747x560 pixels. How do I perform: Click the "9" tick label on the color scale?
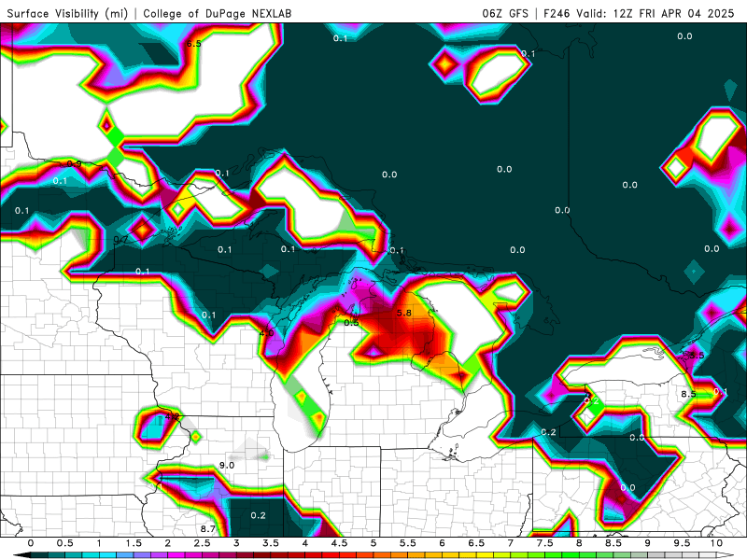(647, 543)
